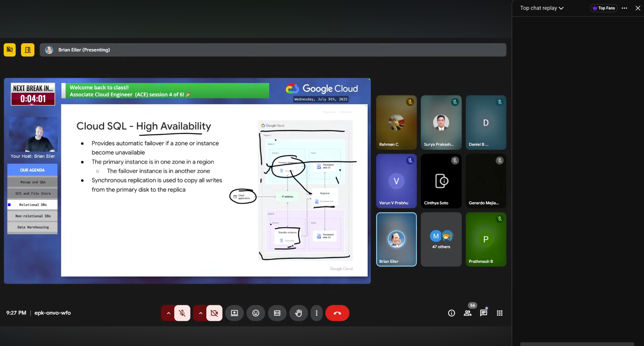Click muted mic icon on Cinthya Soto tile
This screenshot has height=346, width=644.
click(455, 160)
